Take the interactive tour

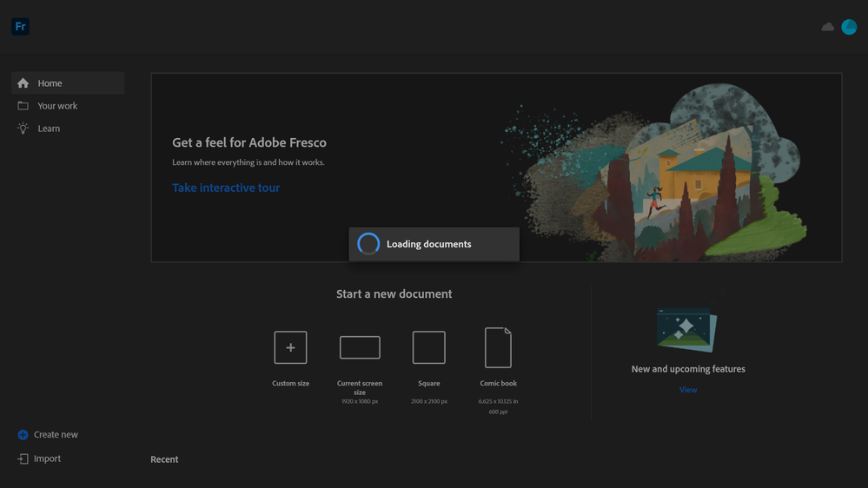pyautogui.click(x=226, y=188)
